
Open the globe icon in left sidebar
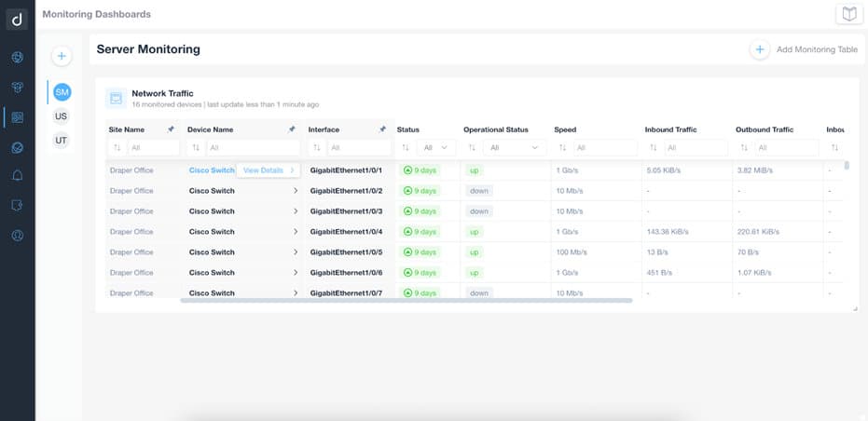coord(17,58)
